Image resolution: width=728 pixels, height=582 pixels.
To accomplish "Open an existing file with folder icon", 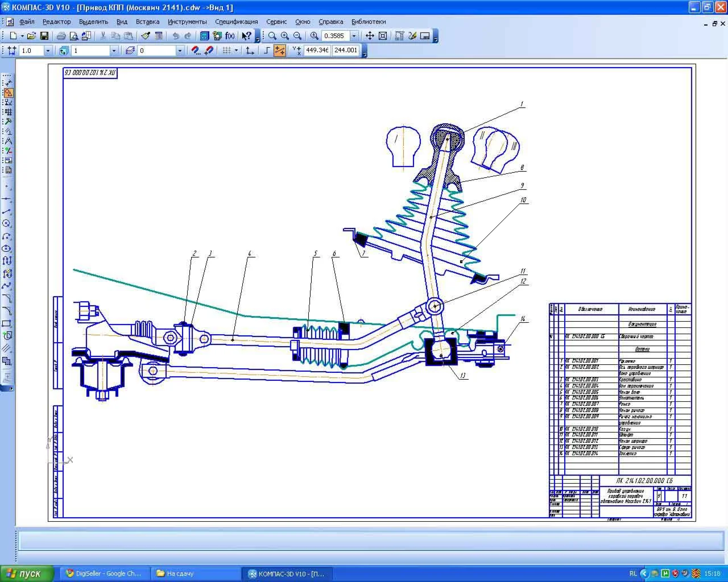I will click(31, 36).
